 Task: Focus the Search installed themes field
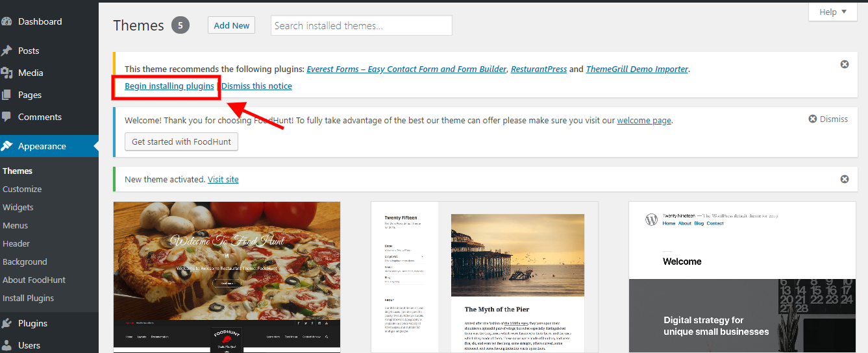tap(361, 26)
